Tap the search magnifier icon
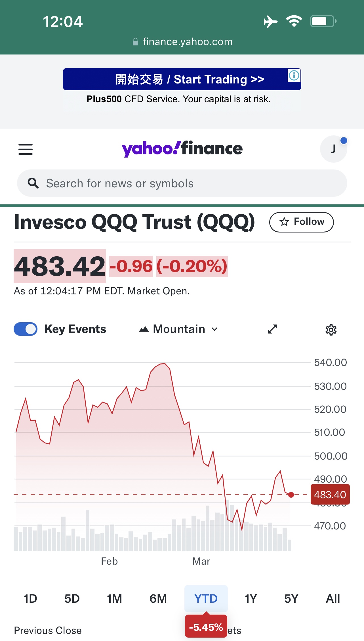The width and height of the screenshot is (364, 641). coord(33,183)
